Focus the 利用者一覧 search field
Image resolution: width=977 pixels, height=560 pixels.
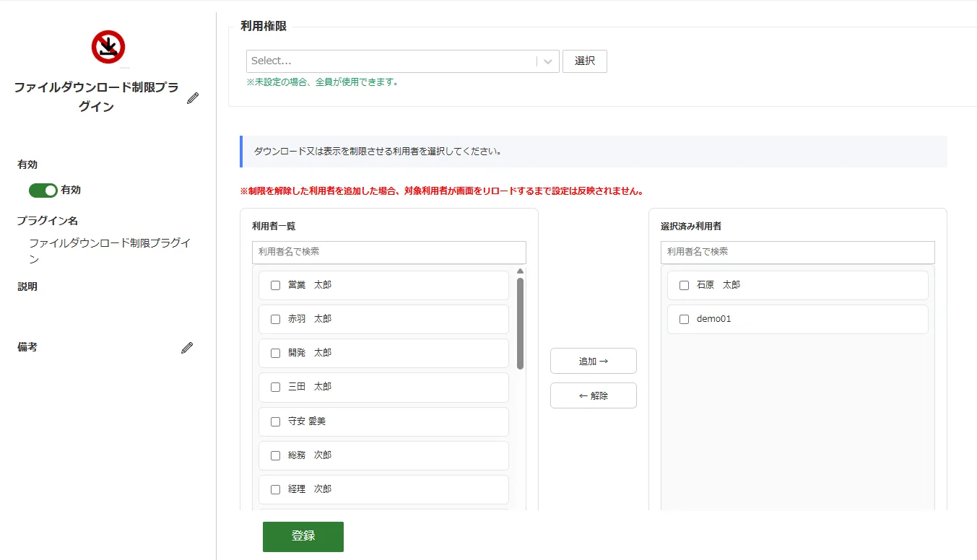389,252
